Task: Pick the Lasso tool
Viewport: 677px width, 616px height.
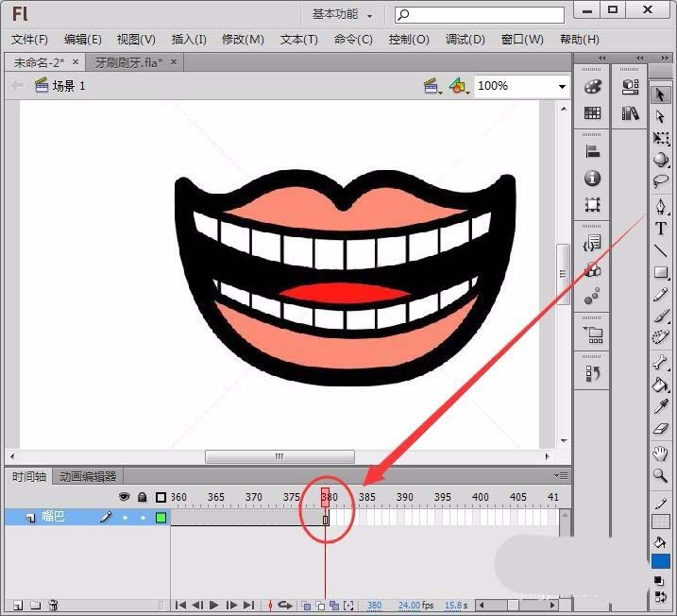Action: [x=660, y=181]
